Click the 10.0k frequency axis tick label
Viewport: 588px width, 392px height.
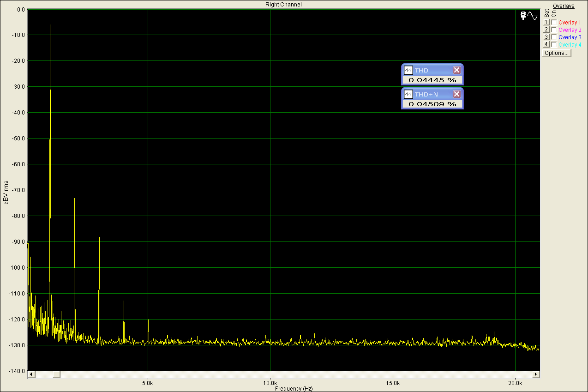click(270, 383)
